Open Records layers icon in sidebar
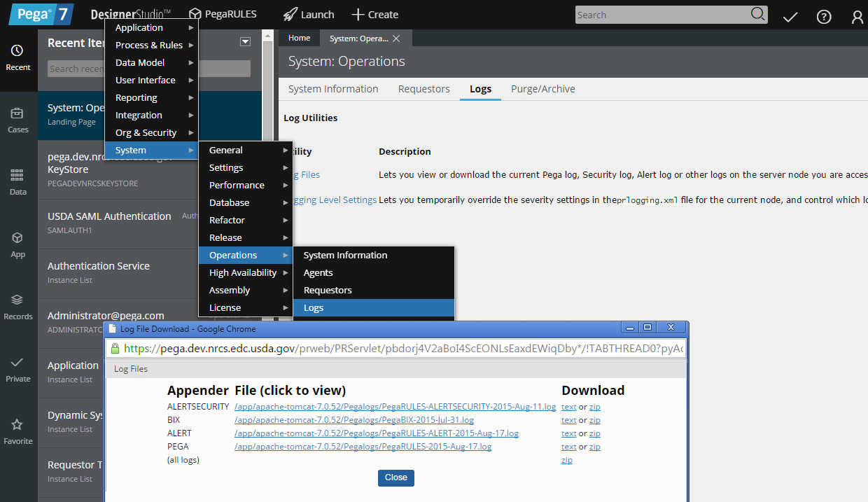The height and width of the screenshot is (502, 868). pyautogui.click(x=17, y=300)
